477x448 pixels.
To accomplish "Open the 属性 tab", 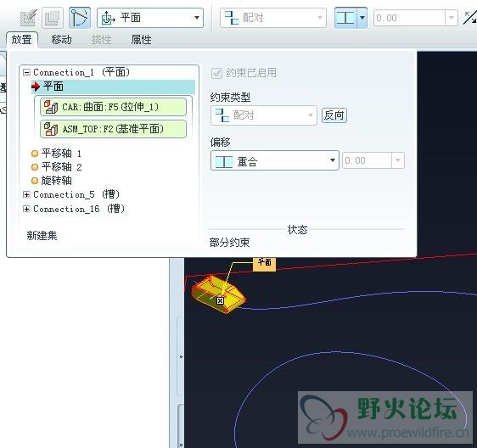I will pos(141,40).
